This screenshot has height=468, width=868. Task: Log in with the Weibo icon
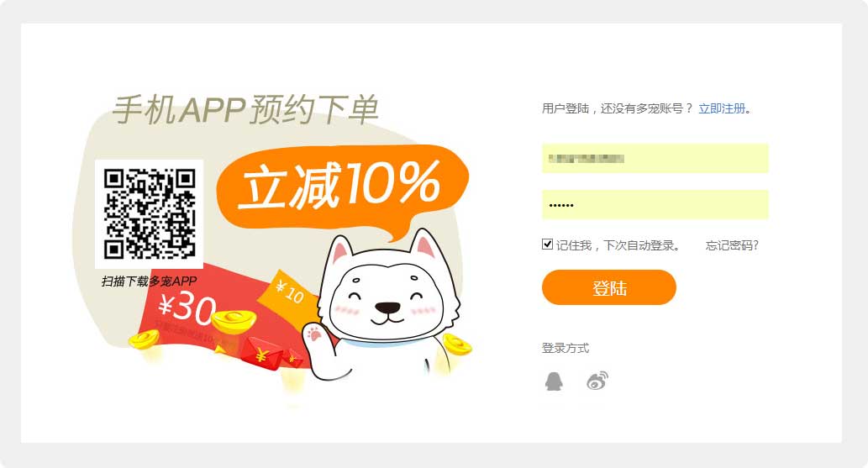point(597,381)
